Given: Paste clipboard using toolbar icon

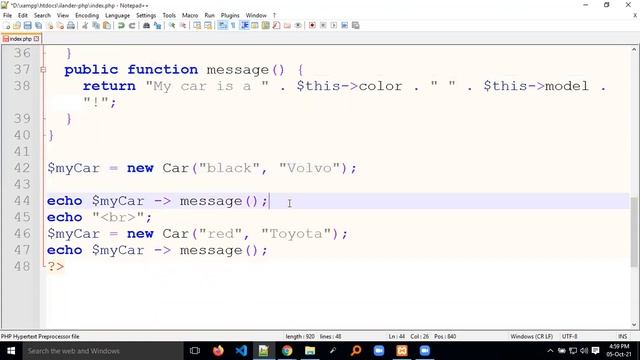Looking at the screenshot, I should [x=107, y=25].
